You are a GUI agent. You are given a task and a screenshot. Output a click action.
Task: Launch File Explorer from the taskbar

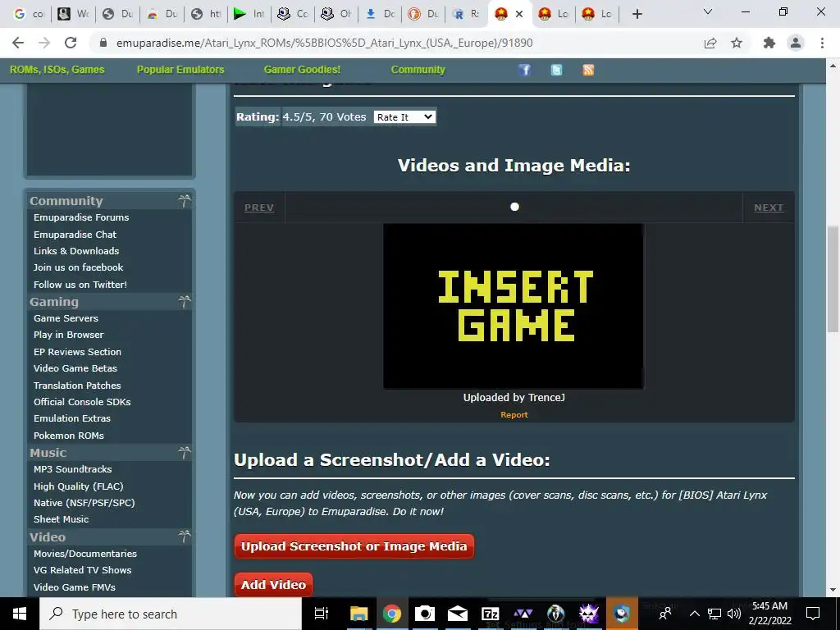[x=359, y=614]
